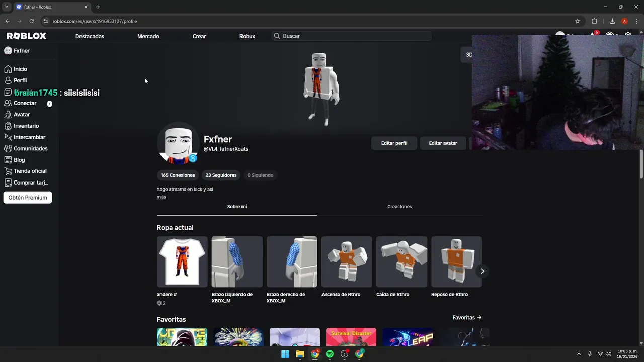Click Obtén Premium button
The width and height of the screenshot is (644, 362).
[x=28, y=198]
